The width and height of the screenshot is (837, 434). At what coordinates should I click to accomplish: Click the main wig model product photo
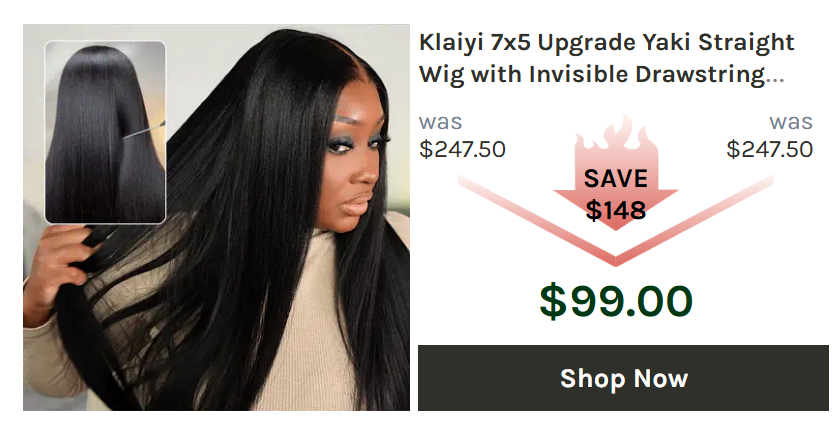pyautogui.click(x=216, y=217)
